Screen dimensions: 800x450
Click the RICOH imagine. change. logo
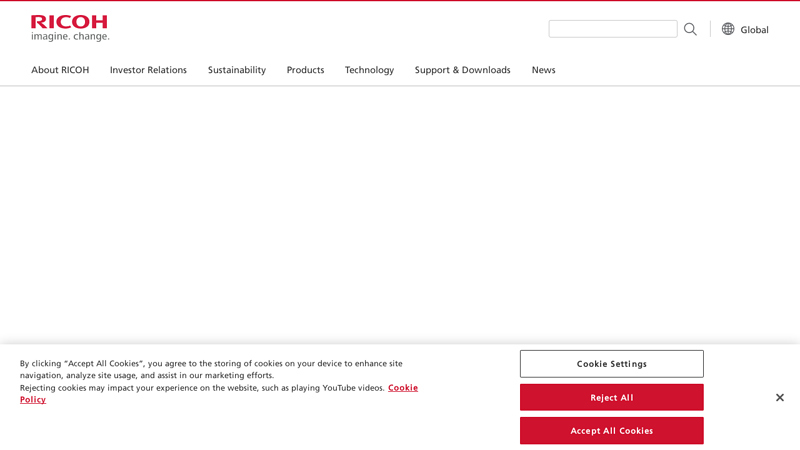click(70, 28)
